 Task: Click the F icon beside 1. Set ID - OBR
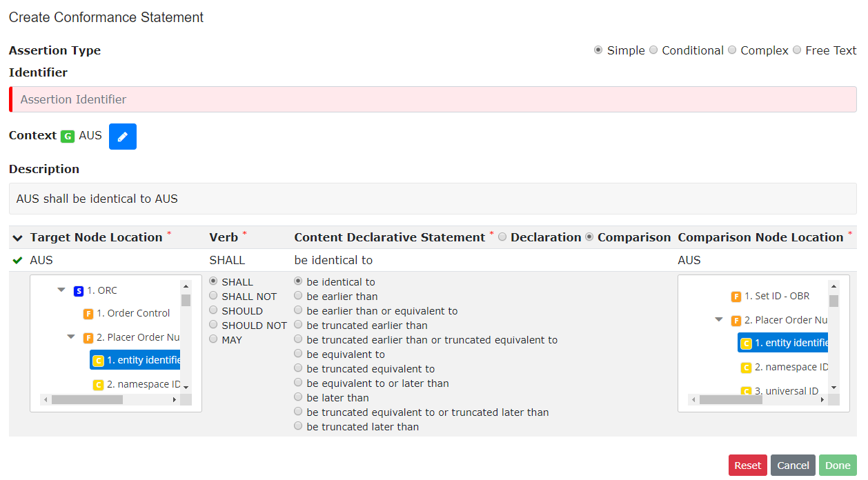[736, 296]
